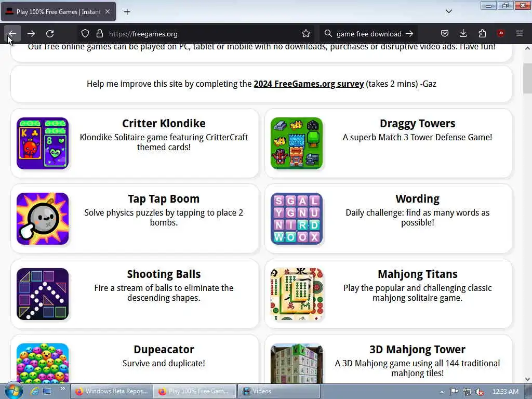Click the Draggy Towers thumbnail
The height and width of the screenshot is (399, 532).
pos(297,143)
